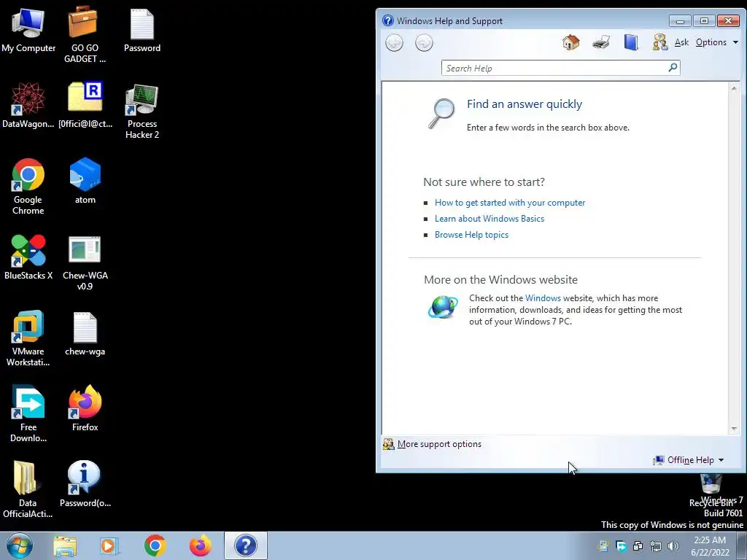Open volume control in system tray
Image resolution: width=747 pixels, height=560 pixels.
[x=673, y=546]
